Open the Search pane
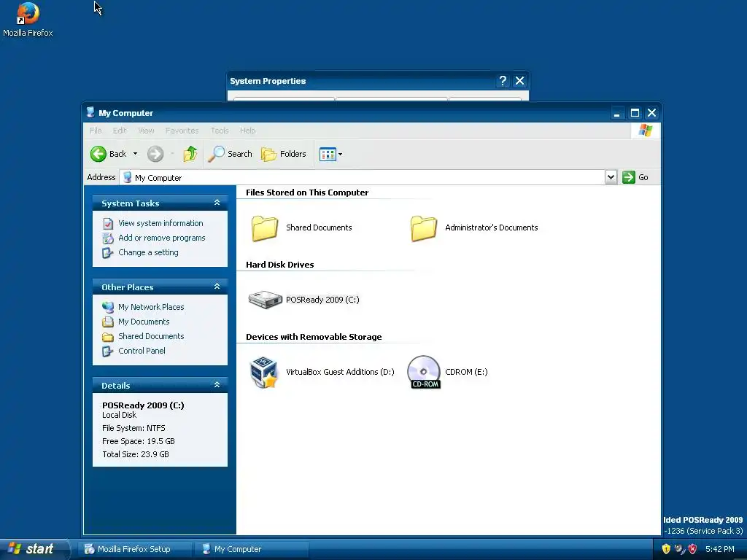Screen dimensions: 747x560 click(x=230, y=154)
